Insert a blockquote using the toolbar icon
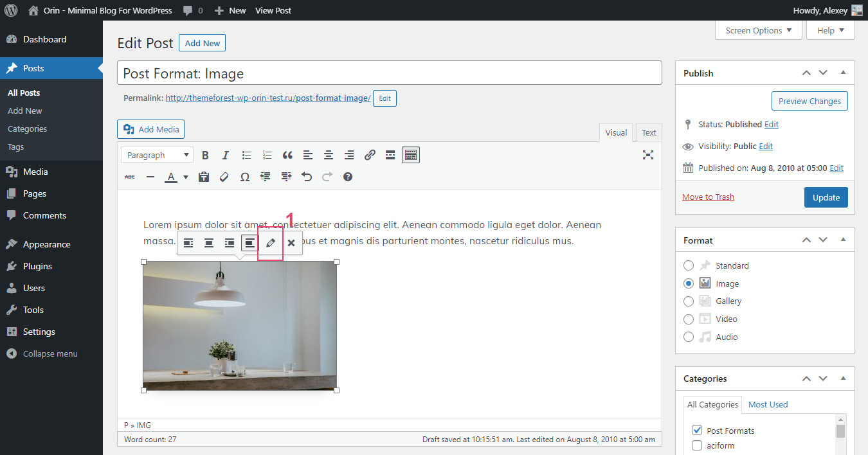Viewport: 868px width, 455px height. 287,154
